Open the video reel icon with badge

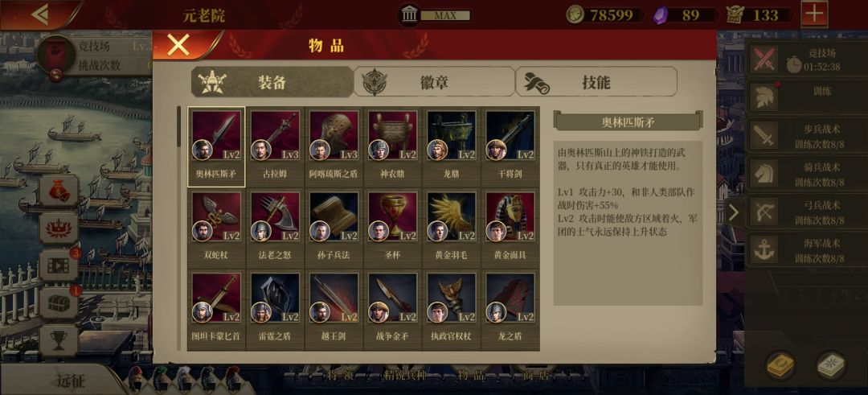click(x=59, y=265)
